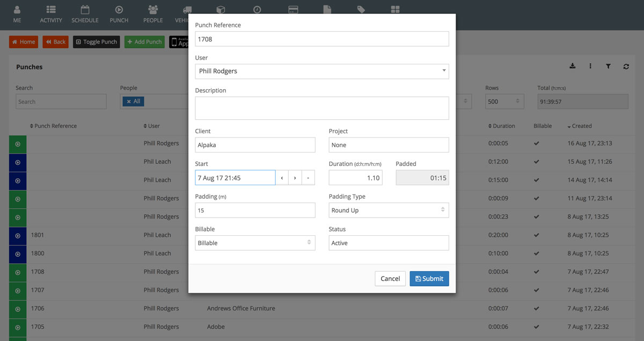Click the document icon in top navigation
The height and width of the screenshot is (341, 644).
[x=326, y=10]
